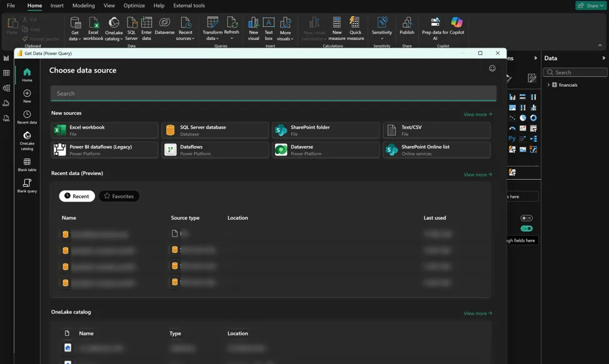Select the Python visual icon

512,139
